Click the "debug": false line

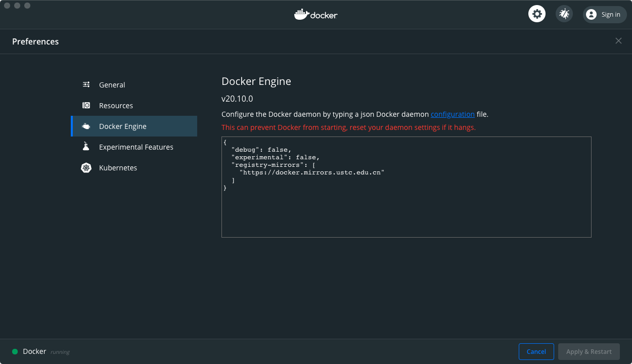pos(261,150)
